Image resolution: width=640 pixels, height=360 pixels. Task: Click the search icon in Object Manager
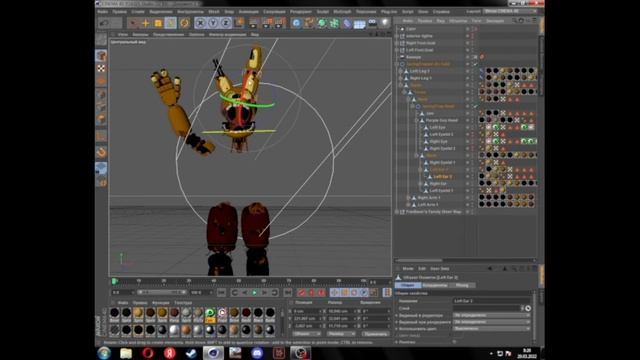514,20
